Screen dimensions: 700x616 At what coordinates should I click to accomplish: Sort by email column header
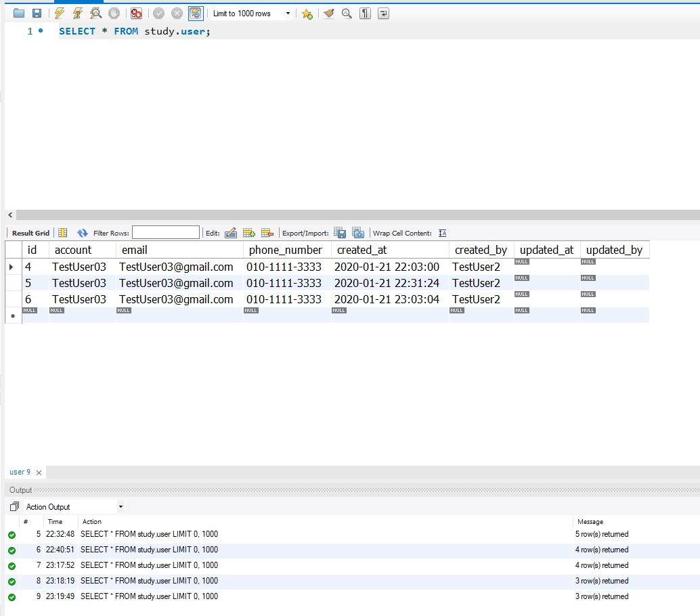pyautogui.click(x=179, y=250)
